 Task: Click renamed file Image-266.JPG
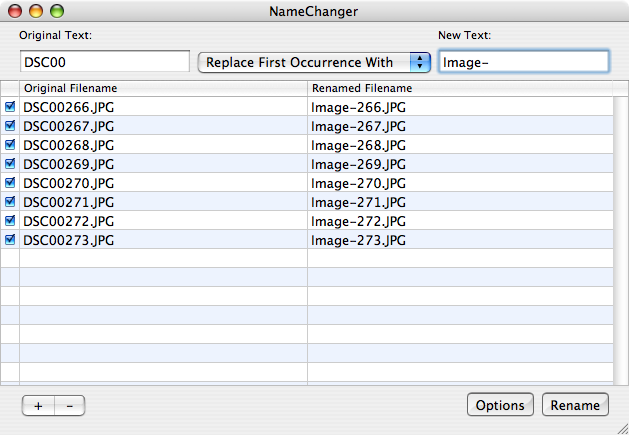pos(358,108)
